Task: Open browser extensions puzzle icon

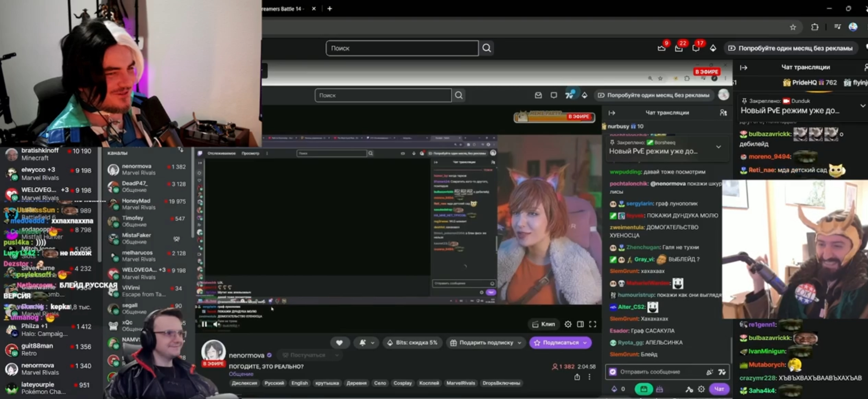Action: pyautogui.click(x=815, y=27)
